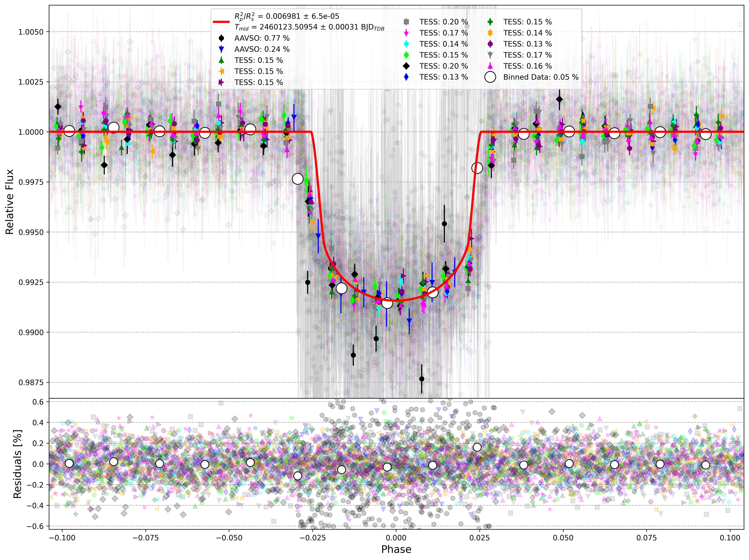Select the y-axis tick label 0.9875
Image resolution: width=749 pixels, height=560 pixels.
pyautogui.click(x=31, y=383)
